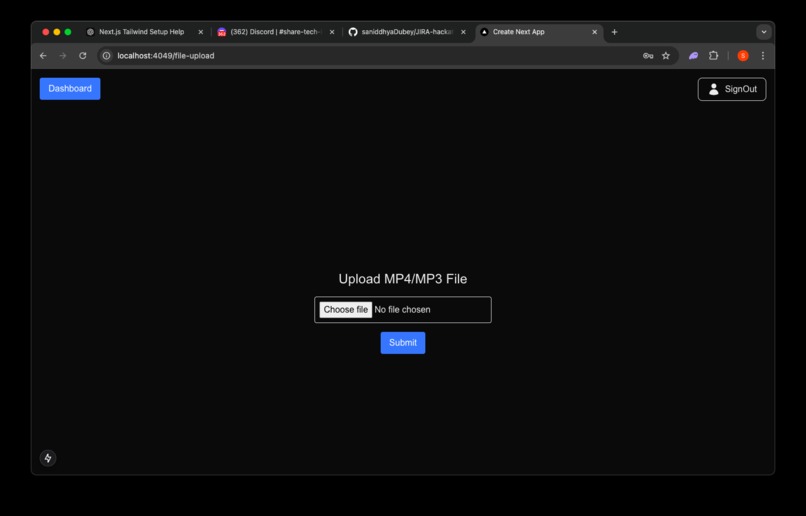This screenshot has height=516, width=806.
Task: Bookmark this page with star icon
Action: click(x=666, y=56)
